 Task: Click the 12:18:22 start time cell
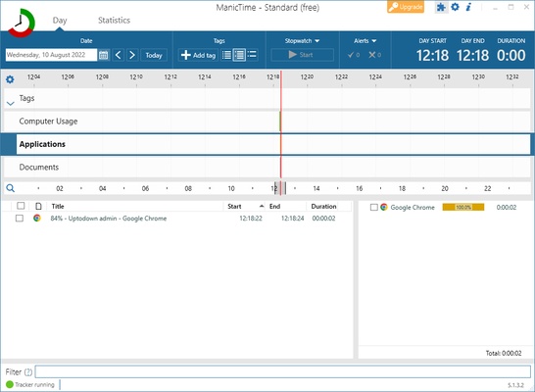[x=251, y=219]
